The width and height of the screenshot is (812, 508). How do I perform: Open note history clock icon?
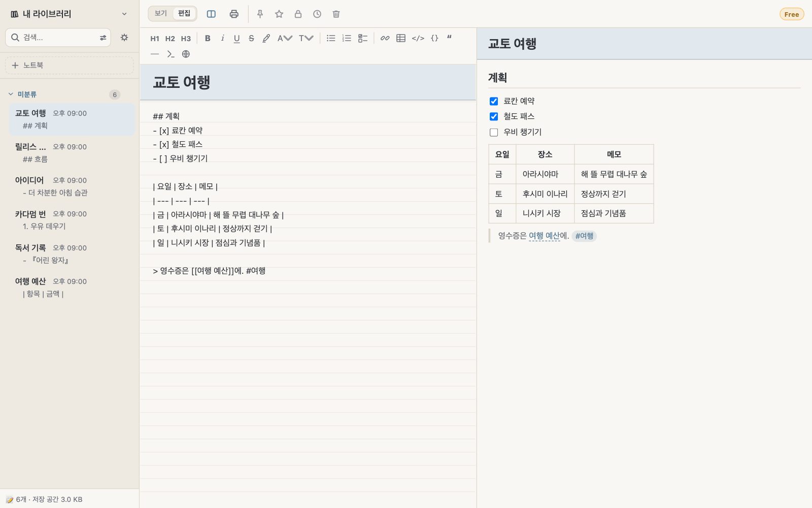[317, 14]
